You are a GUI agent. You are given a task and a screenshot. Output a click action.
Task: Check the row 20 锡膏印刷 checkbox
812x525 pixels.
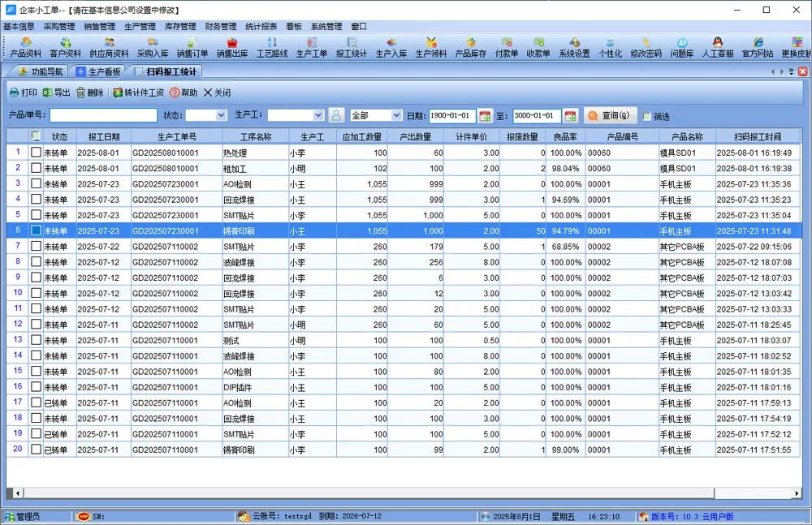click(x=36, y=449)
